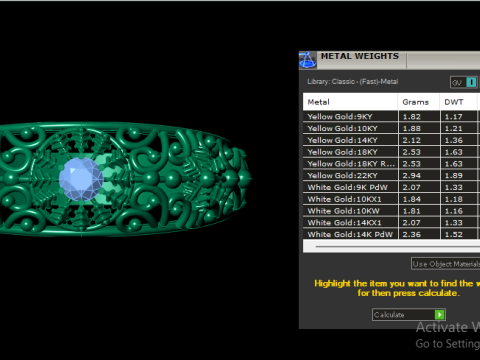Click the DWT column header
480x360 pixels.
458,102
